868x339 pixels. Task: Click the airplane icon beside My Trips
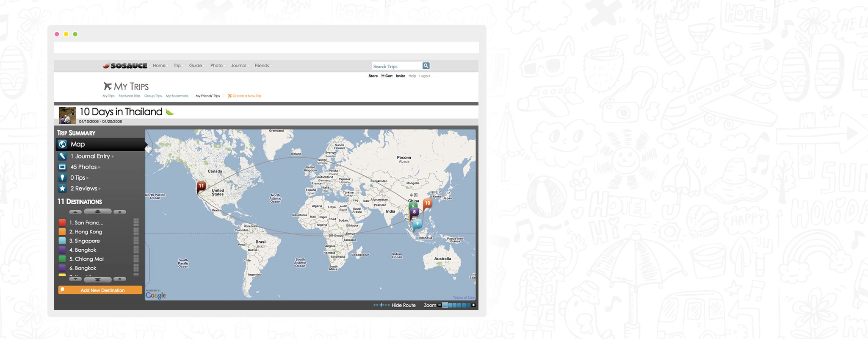[108, 86]
